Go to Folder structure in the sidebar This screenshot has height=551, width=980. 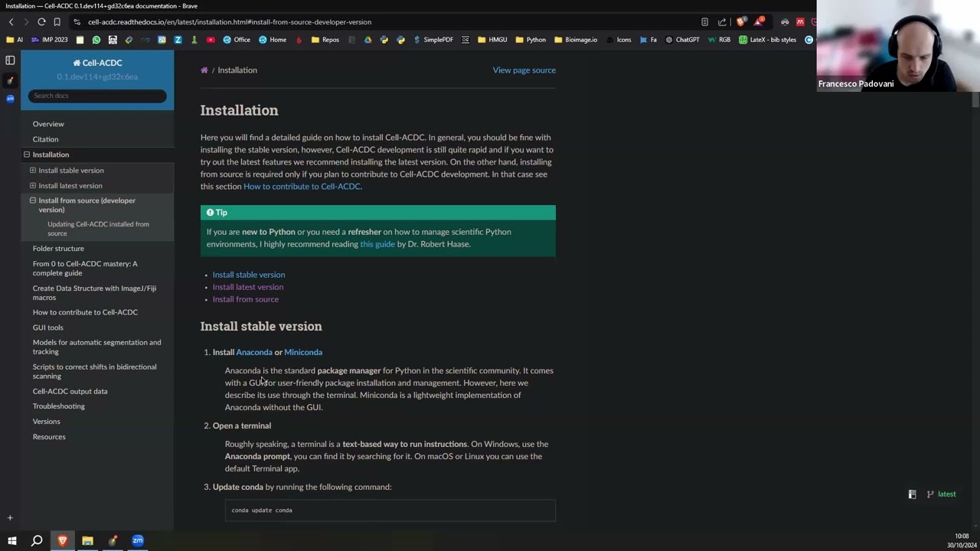58,249
